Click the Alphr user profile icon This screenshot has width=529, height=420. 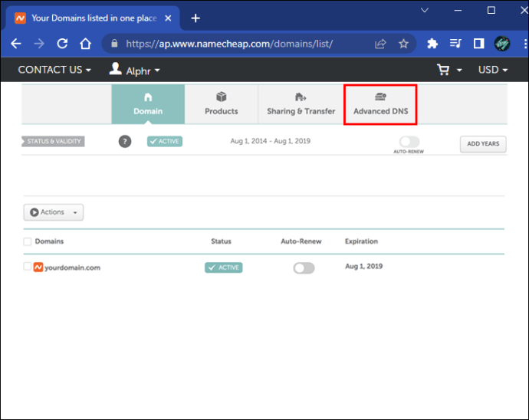[115, 69]
